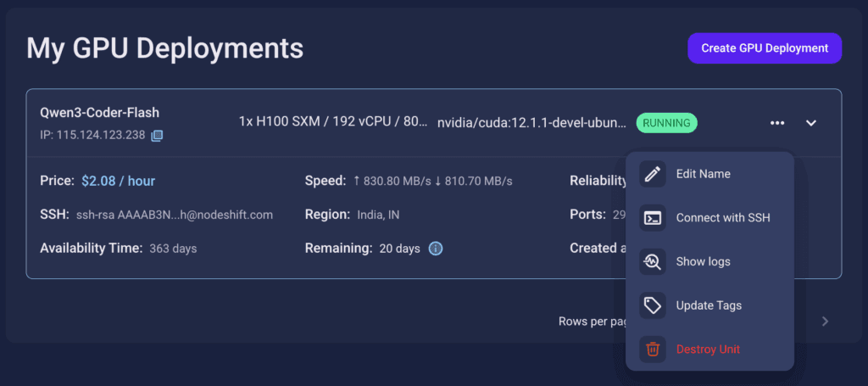Screen dimensions: 868x386
Task: Go to next page arrow
Action: point(826,322)
